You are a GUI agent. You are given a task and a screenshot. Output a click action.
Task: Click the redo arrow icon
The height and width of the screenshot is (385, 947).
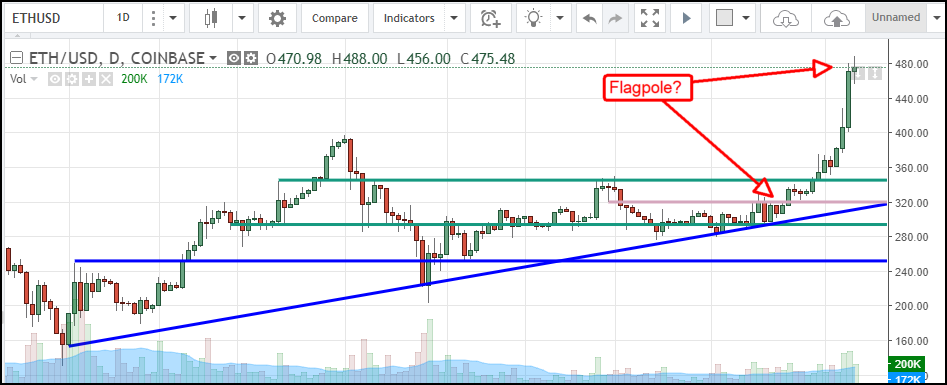(x=614, y=19)
